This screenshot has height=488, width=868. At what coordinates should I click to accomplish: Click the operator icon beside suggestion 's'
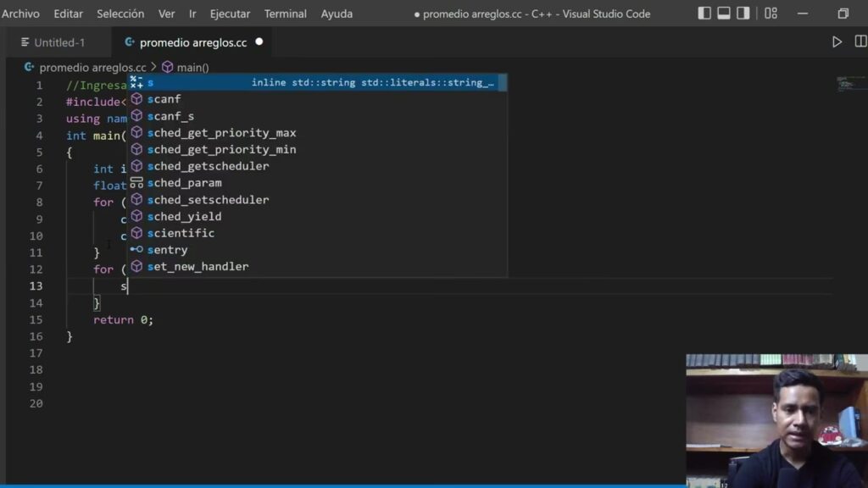tap(136, 82)
